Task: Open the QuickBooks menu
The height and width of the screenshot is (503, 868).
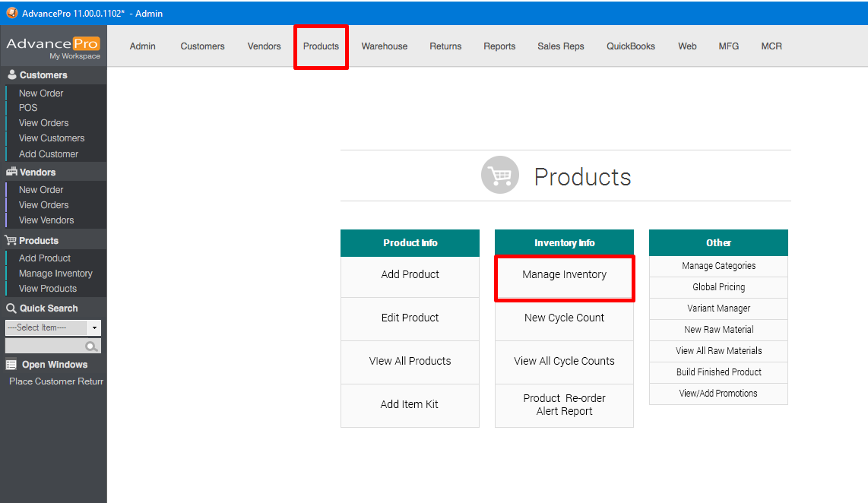Action: (x=630, y=46)
